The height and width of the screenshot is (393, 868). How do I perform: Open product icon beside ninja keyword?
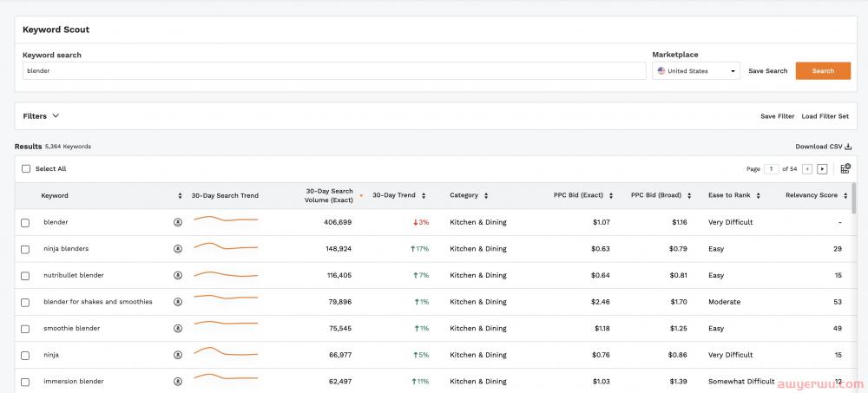point(178,355)
